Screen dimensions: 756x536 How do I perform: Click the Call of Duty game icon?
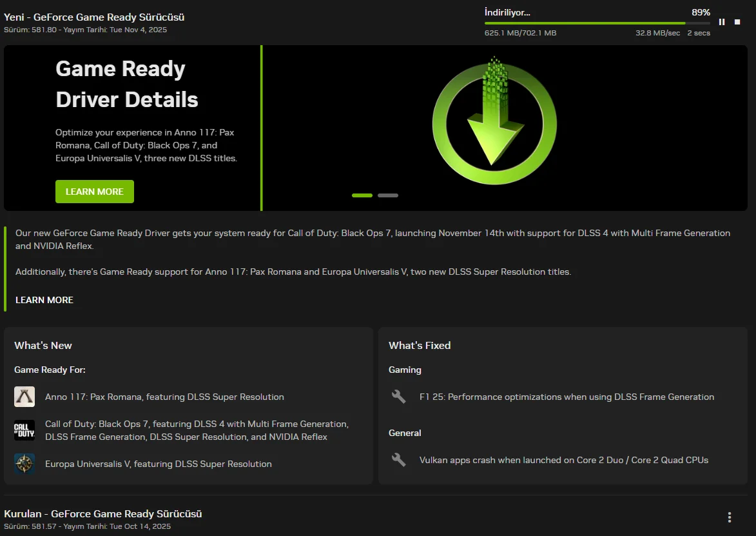pos(24,430)
